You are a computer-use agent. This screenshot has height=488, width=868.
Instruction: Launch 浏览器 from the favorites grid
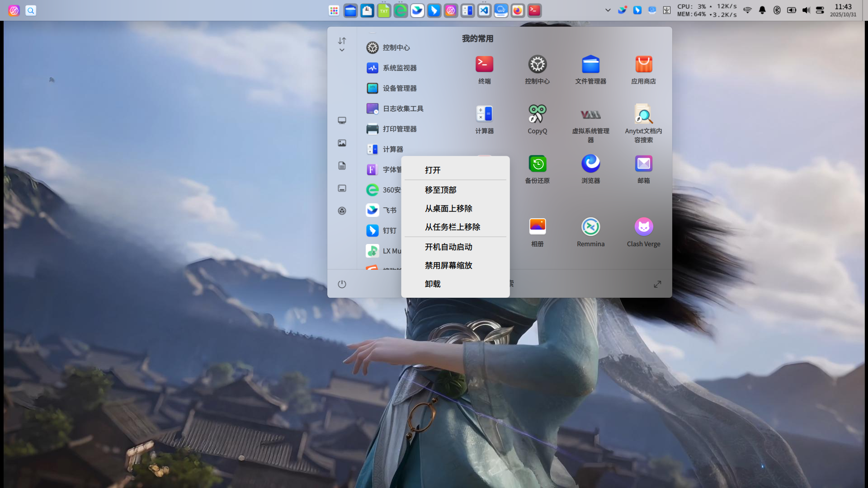(590, 170)
